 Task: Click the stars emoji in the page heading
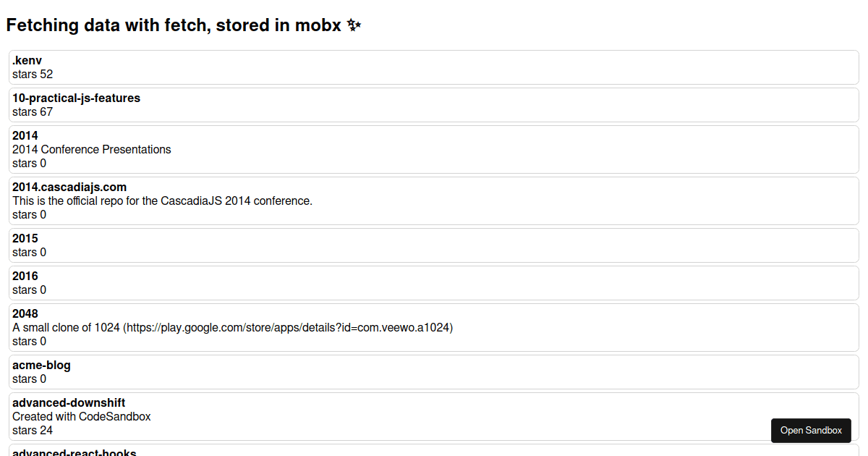coord(354,25)
